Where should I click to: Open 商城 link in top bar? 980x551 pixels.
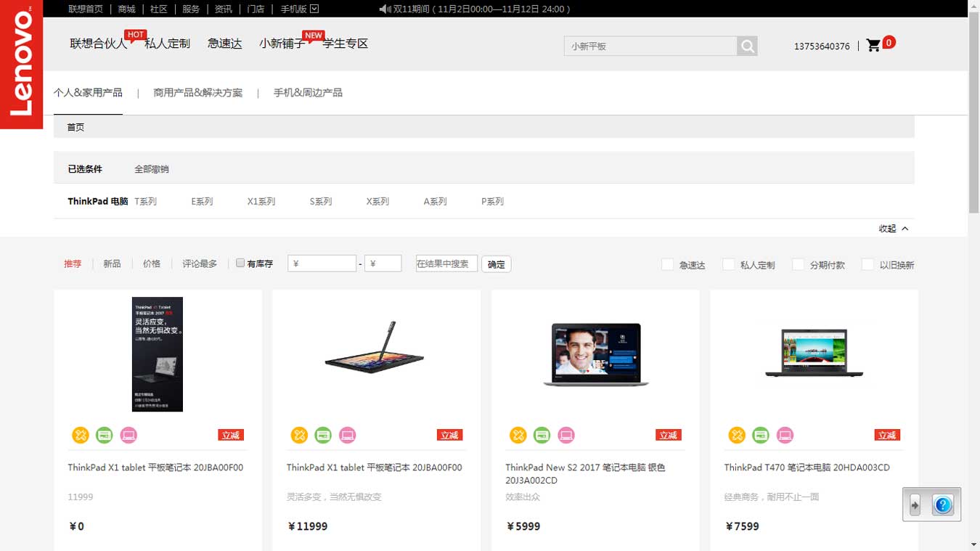coord(126,9)
